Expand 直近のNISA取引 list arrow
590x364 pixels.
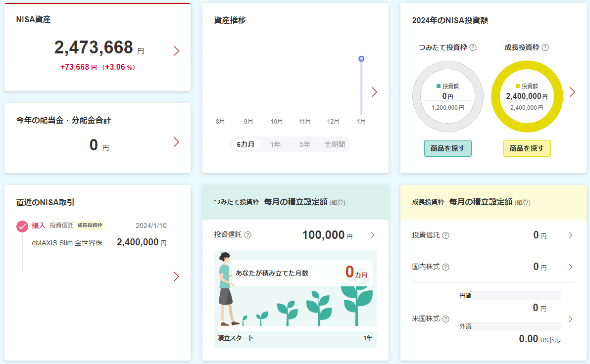pos(177,277)
